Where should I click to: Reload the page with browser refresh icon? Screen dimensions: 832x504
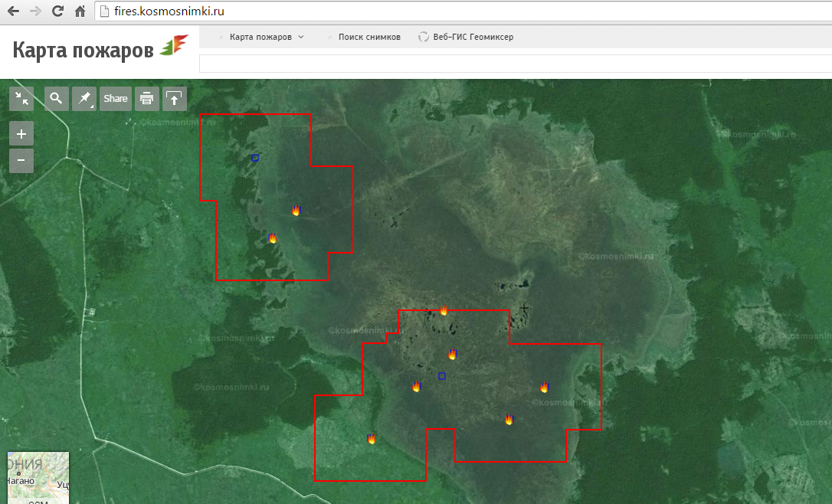pyautogui.click(x=57, y=11)
